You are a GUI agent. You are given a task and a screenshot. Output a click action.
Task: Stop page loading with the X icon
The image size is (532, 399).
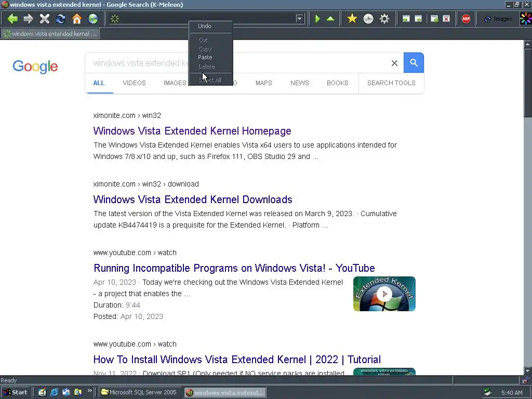pyautogui.click(x=45, y=19)
